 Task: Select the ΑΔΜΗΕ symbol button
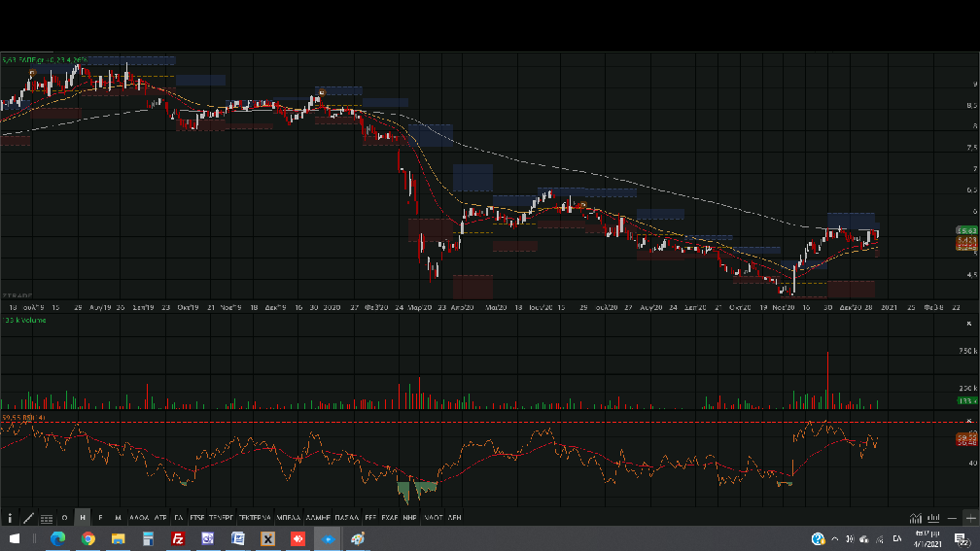point(318,518)
